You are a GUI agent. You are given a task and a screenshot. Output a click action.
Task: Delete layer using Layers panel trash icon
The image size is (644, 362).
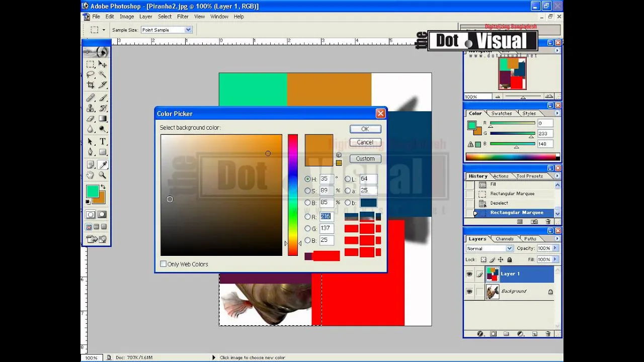548,334
